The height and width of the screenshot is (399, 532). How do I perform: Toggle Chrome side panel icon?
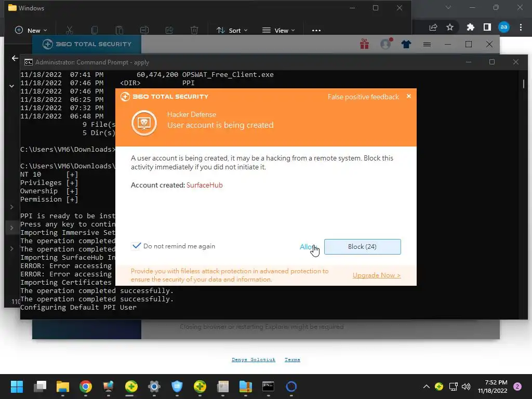click(487, 27)
